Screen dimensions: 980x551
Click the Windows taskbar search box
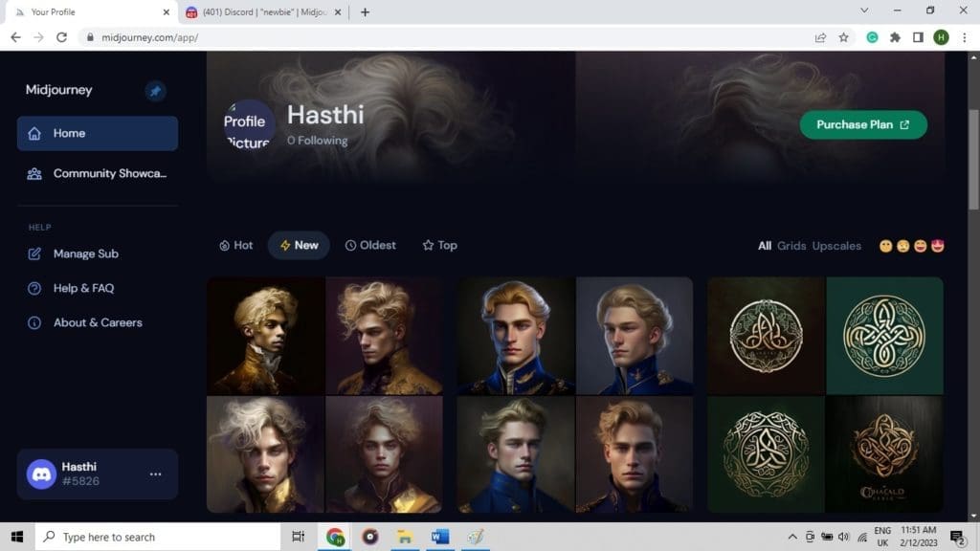(x=158, y=537)
